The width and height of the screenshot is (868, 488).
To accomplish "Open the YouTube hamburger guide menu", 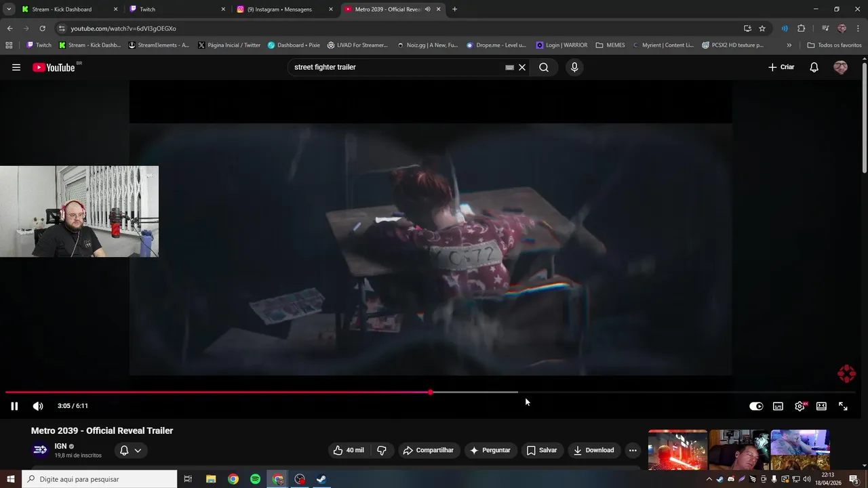I will click(x=16, y=67).
